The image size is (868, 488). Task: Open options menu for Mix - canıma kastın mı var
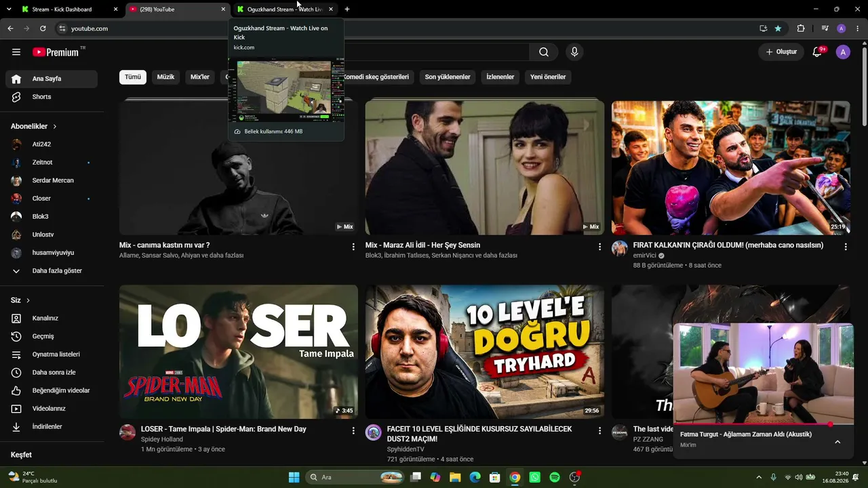353,247
